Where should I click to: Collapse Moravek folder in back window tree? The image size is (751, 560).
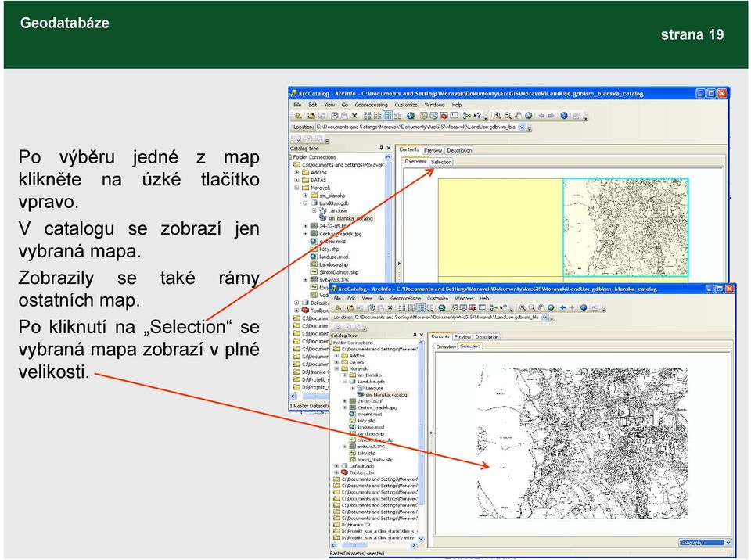(x=296, y=188)
